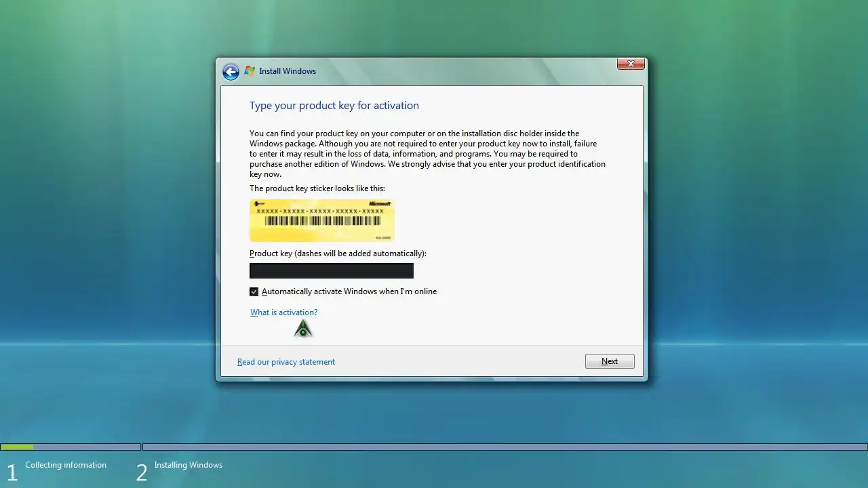Screen dimensions: 868x488
Task: Click the Installing Windows step label
Action: [189, 465]
